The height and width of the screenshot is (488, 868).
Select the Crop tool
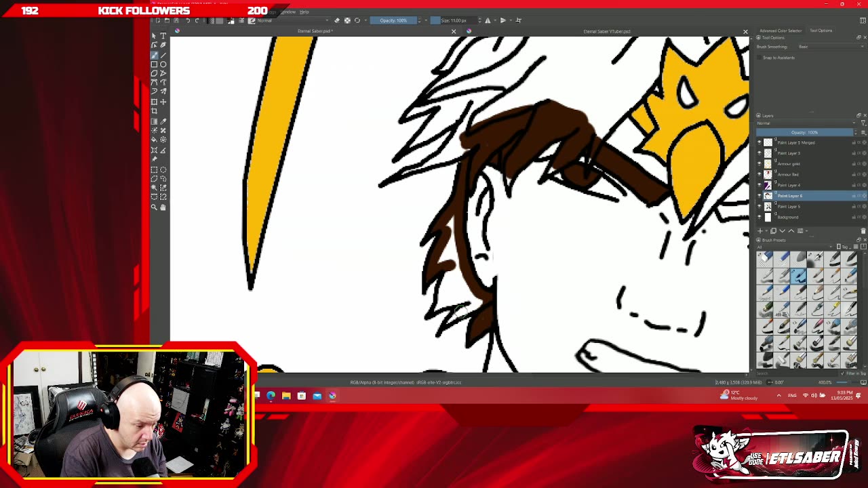pyautogui.click(x=154, y=111)
